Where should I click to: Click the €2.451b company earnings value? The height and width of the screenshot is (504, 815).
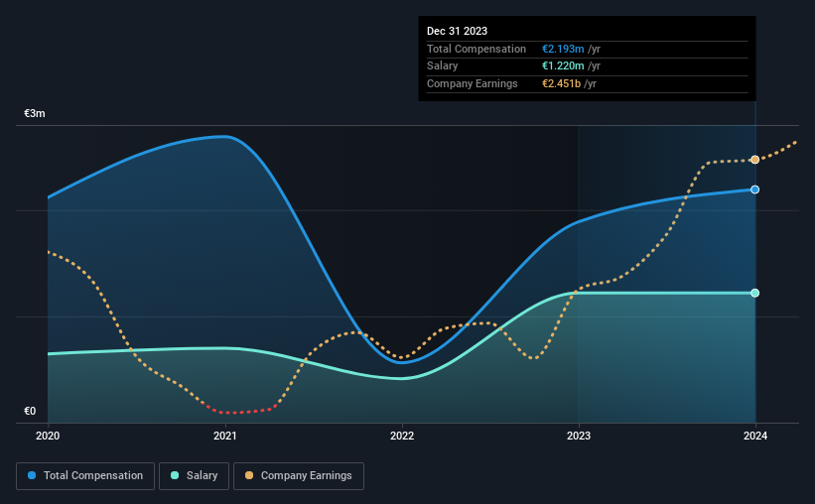[561, 83]
